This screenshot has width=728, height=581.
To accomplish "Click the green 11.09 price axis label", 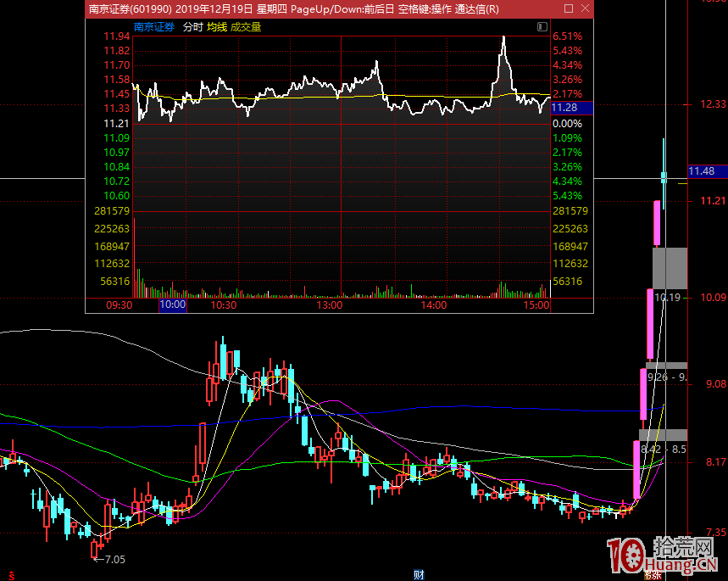I will coord(117,138).
